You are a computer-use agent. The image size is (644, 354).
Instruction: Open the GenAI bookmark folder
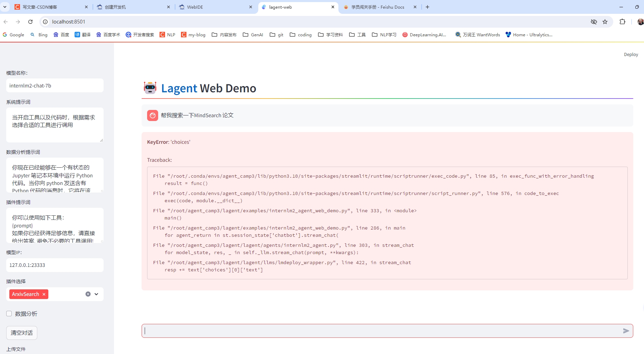pyautogui.click(x=253, y=35)
